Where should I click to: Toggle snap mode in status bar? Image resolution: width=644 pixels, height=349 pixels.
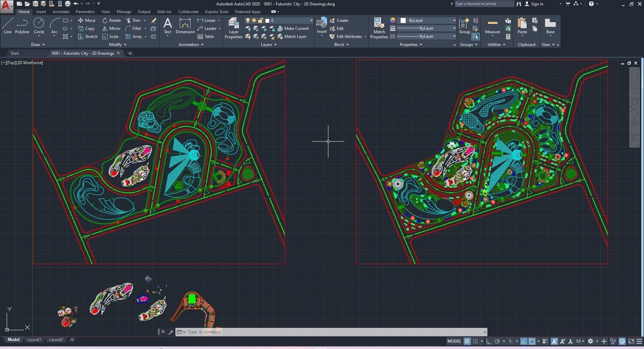(475, 341)
